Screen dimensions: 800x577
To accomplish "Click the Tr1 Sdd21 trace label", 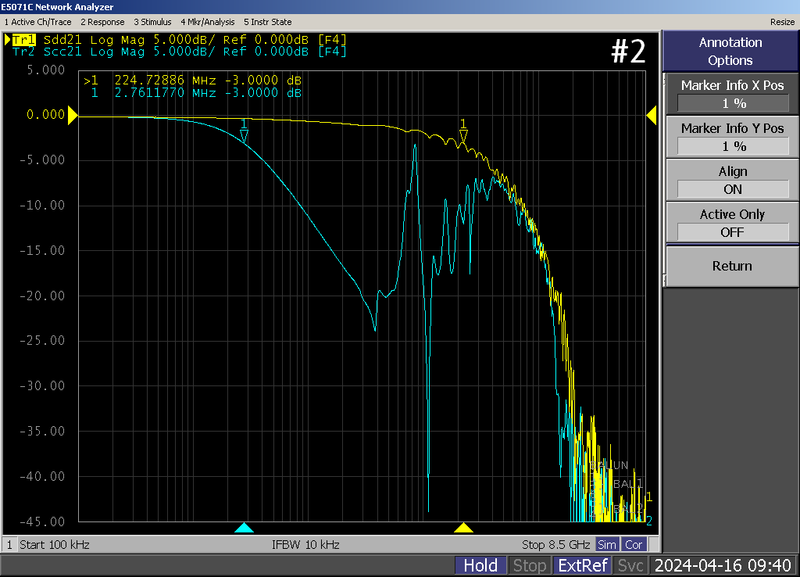I will tap(25, 37).
